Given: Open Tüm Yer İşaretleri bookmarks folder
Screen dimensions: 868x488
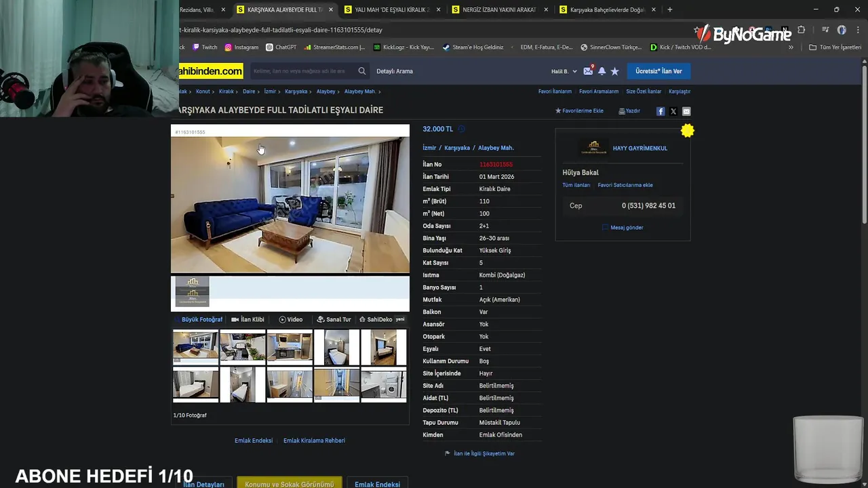Looking at the screenshot, I should point(835,47).
